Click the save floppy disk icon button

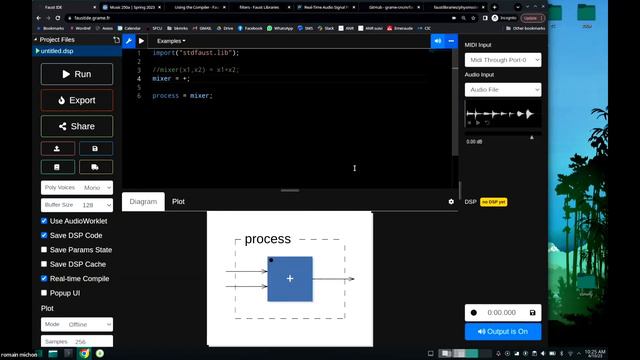pyautogui.click(x=96, y=149)
